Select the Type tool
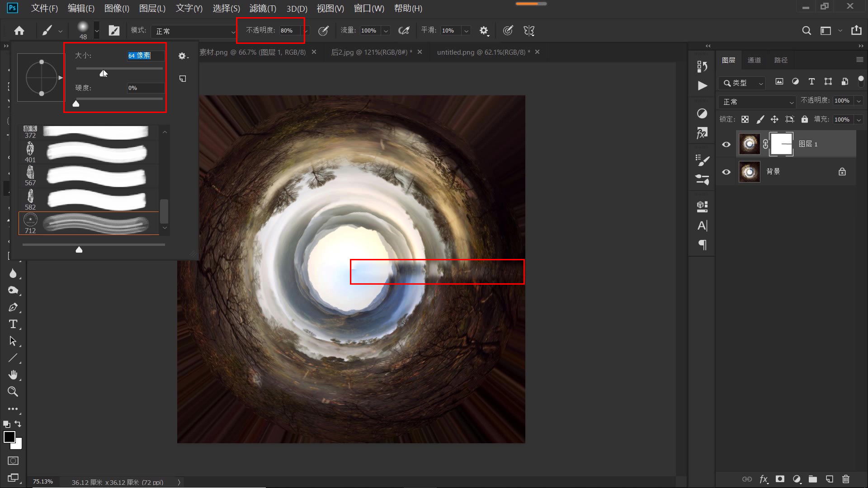Viewport: 868px width, 488px height. [x=13, y=324]
